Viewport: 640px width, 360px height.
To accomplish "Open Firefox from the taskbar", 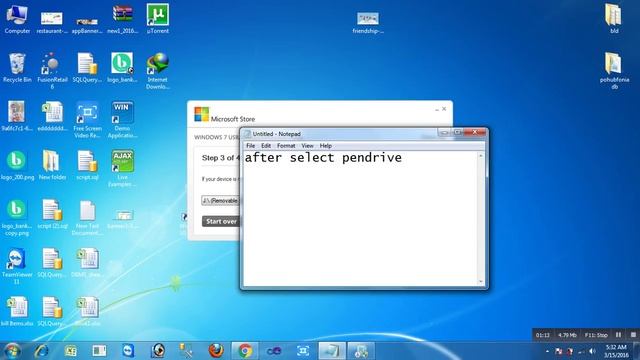I will tap(216, 351).
